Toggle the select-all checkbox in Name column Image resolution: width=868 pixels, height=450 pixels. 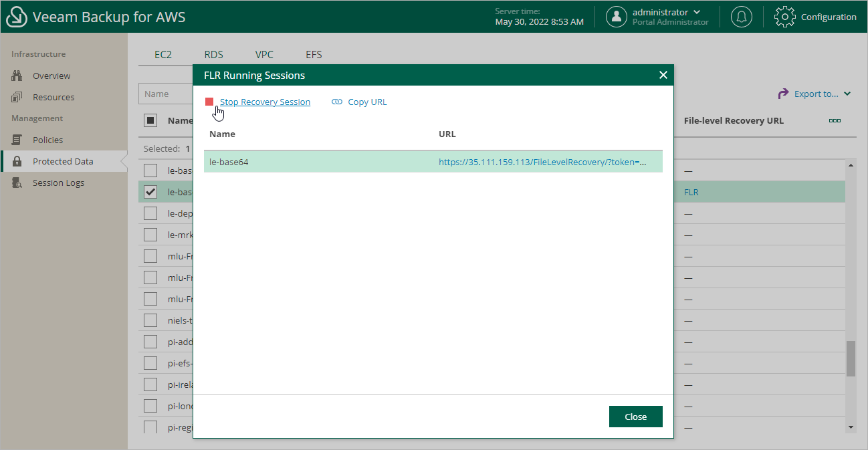tap(150, 120)
